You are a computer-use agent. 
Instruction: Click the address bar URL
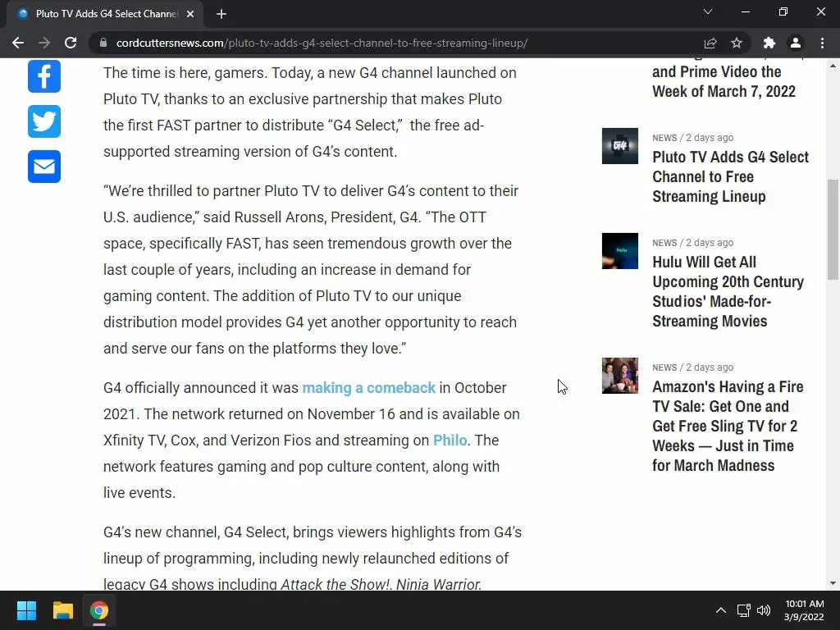tap(322, 43)
